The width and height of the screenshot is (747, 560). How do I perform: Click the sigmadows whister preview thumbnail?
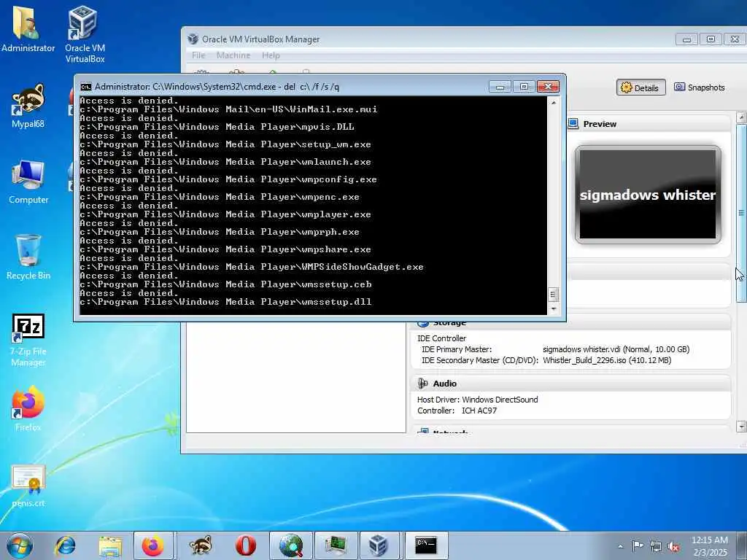(648, 194)
